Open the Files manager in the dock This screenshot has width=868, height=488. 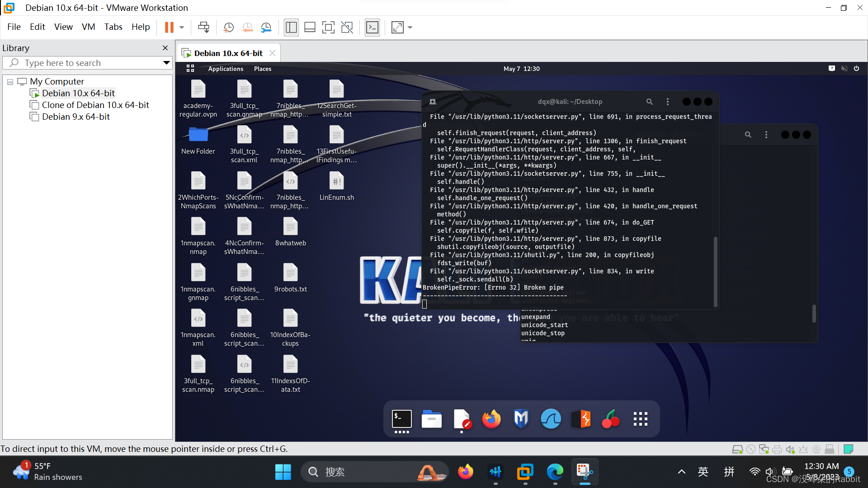(x=432, y=419)
